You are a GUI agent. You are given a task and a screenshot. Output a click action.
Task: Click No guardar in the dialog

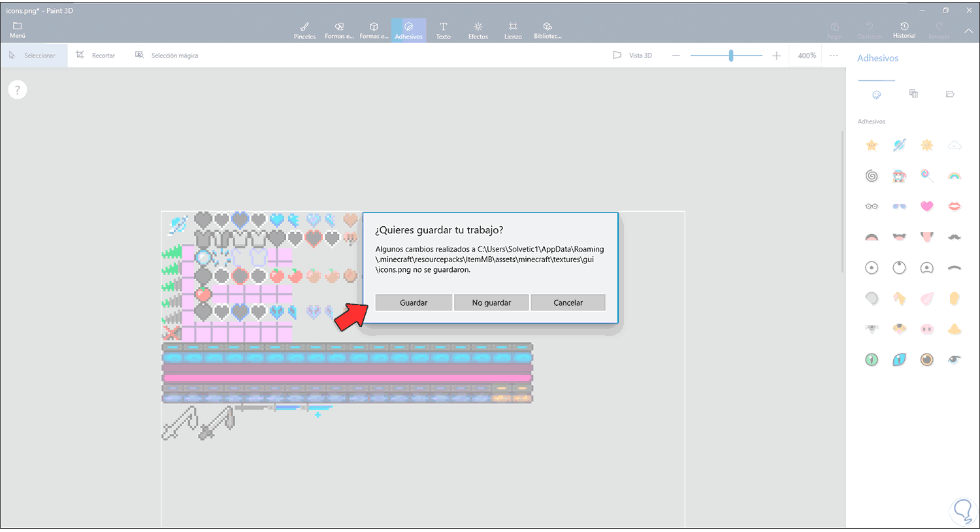click(x=491, y=303)
